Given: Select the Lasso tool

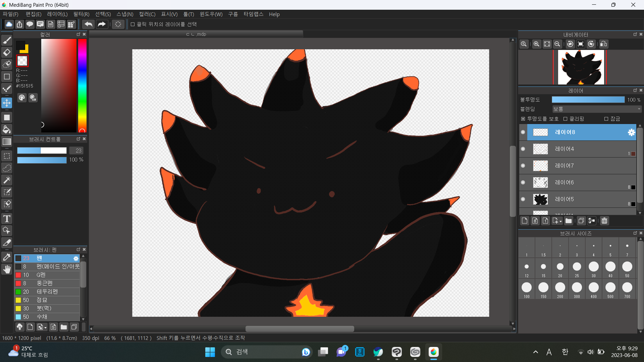Looking at the screenshot, I should tap(7, 168).
